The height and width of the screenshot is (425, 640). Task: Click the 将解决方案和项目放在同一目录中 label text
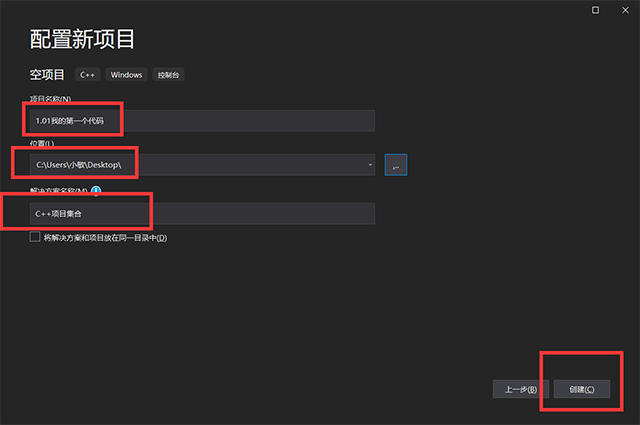(x=105, y=238)
